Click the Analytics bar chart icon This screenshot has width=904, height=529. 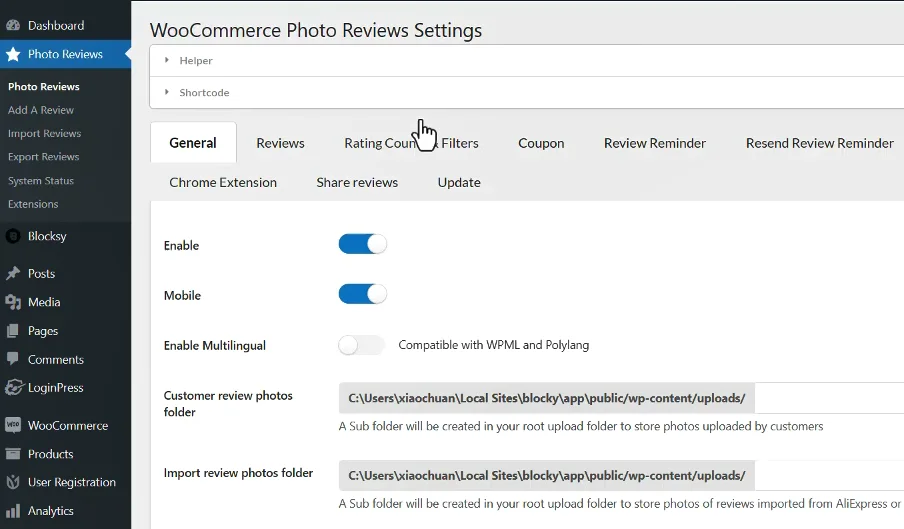pyautogui.click(x=13, y=511)
